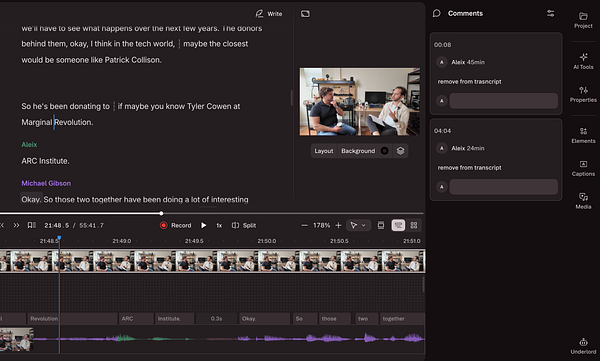
Task: Play the composition
Action: 204,225
